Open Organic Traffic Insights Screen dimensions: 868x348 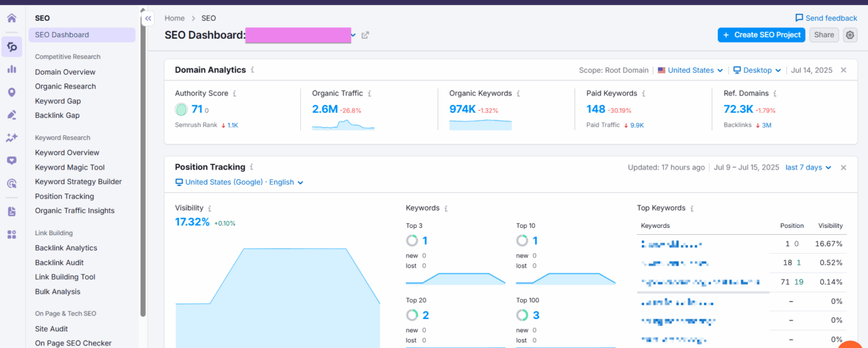click(75, 211)
